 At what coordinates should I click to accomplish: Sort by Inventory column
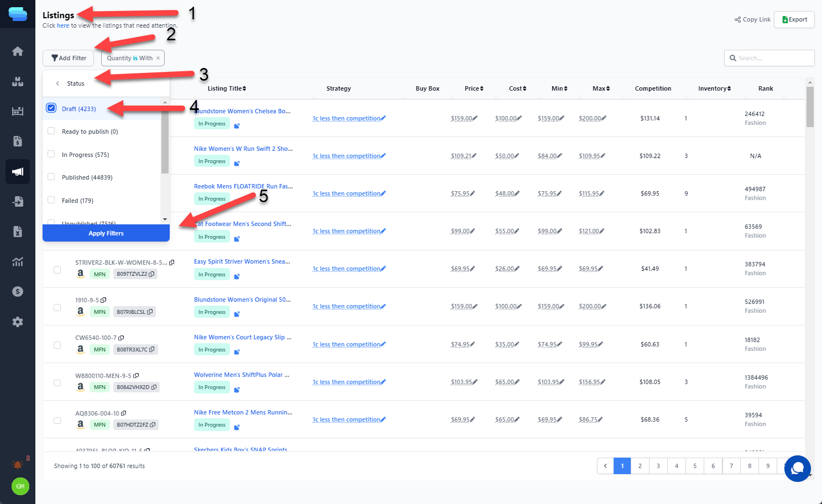[x=715, y=88]
